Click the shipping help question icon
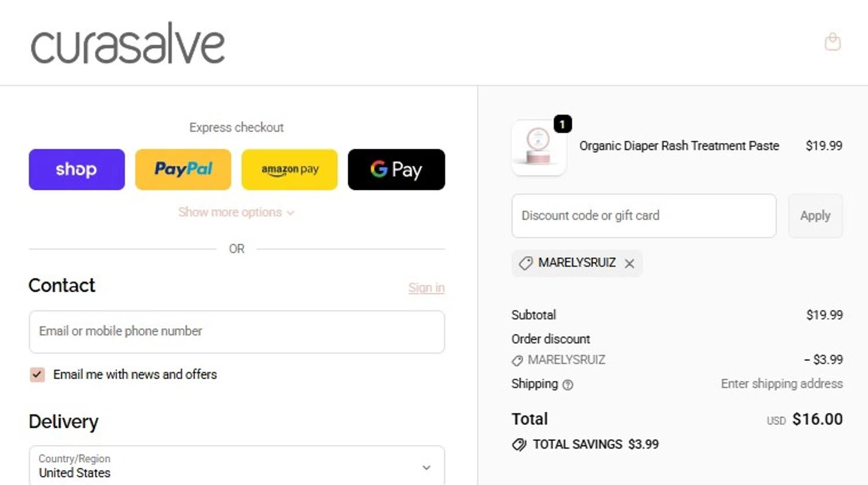 [x=568, y=384]
